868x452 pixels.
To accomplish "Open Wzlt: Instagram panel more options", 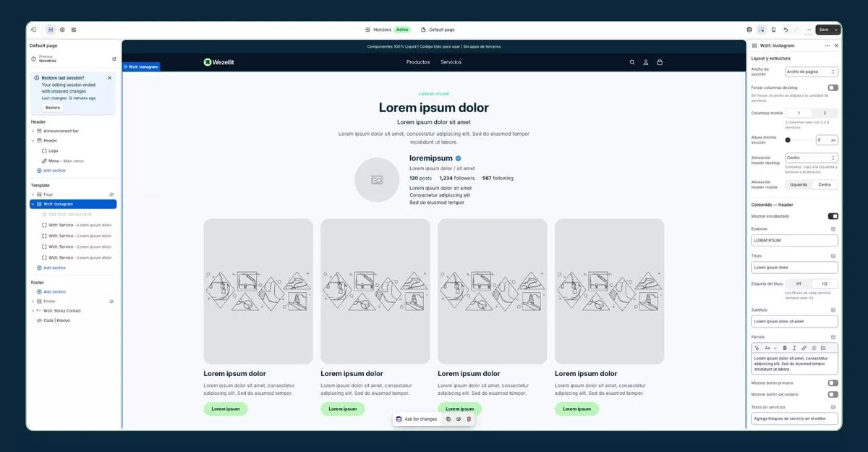I will (x=827, y=46).
